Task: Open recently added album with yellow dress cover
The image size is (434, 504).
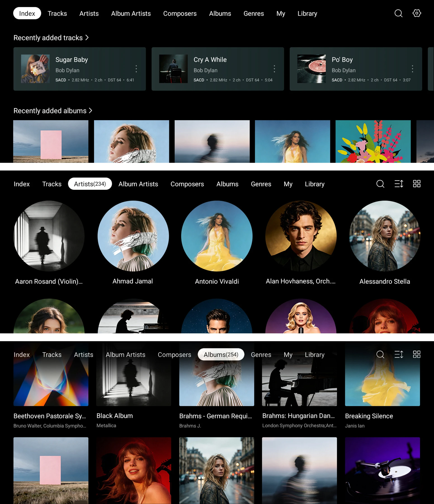Action: click(292, 141)
